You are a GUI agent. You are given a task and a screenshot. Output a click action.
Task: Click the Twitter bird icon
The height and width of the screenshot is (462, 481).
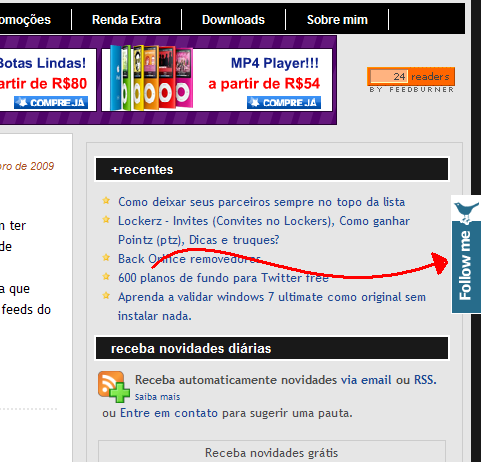[466, 212]
